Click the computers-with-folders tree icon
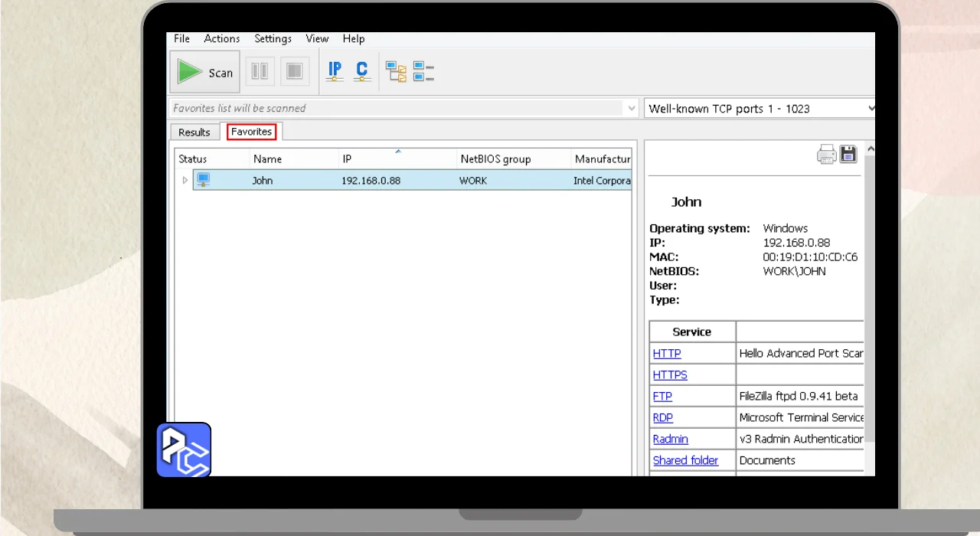 coord(396,72)
